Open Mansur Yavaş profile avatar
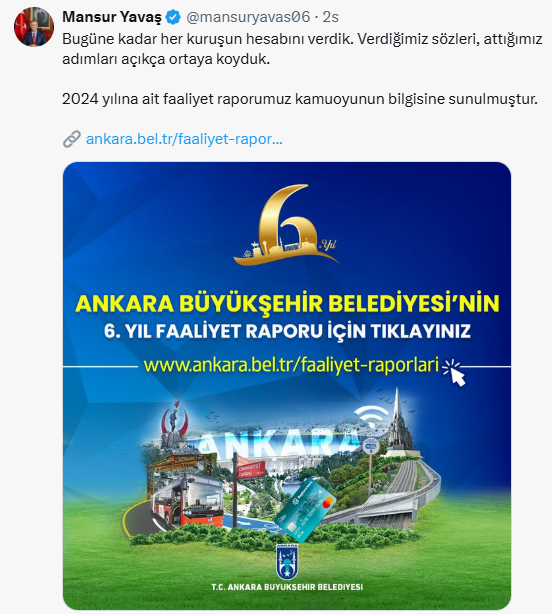The width and height of the screenshot is (552, 614). coord(34,27)
